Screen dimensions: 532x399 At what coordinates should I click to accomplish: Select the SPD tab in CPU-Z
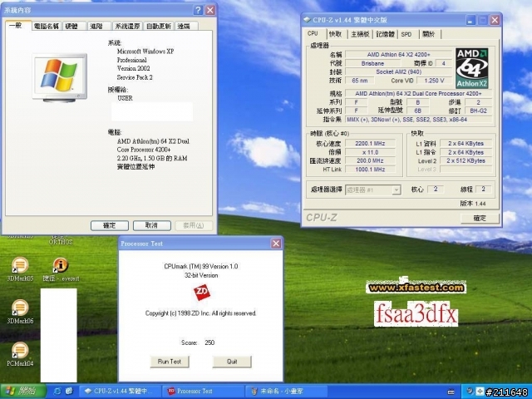click(x=406, y=34)
